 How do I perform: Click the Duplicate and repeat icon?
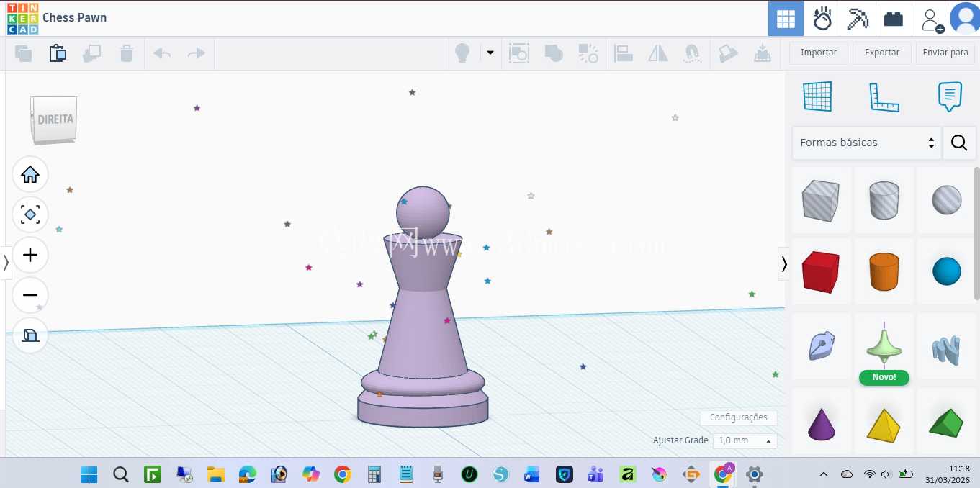92,53
